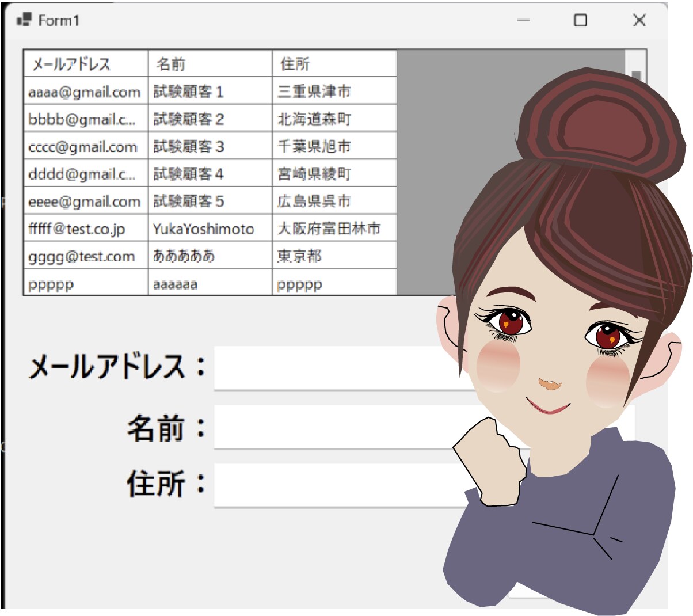The width and height of the screenshot is (693, 616).
Task: Select the 試験顧客 3 cell
Action: tap(210, 146)
